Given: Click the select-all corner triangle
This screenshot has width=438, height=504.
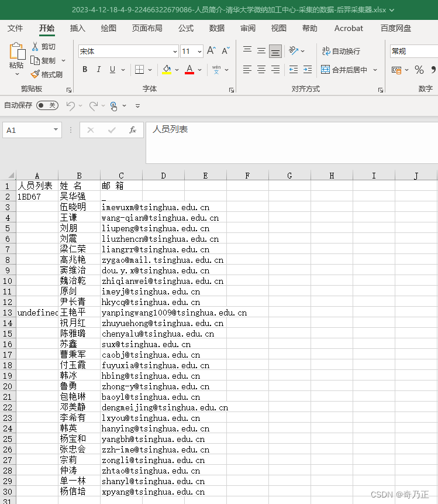Looking at the screenshot, I should tap(11, 175).
